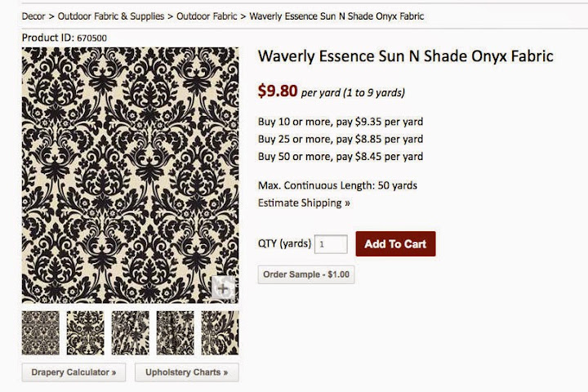Open the large damask fabric image

130,175
